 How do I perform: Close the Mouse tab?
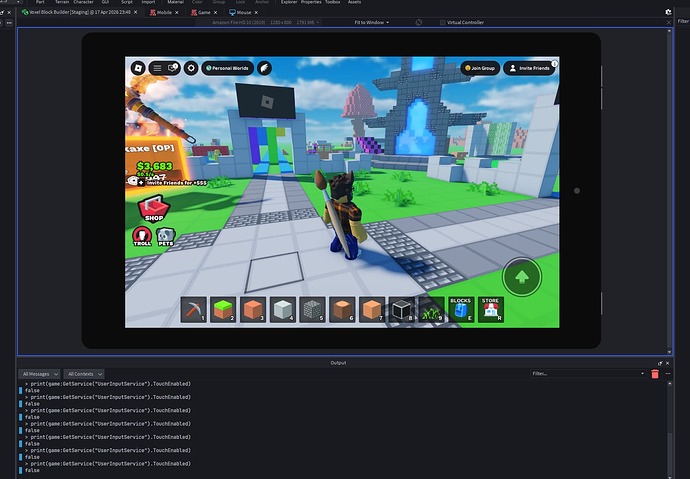coord(256,12)
